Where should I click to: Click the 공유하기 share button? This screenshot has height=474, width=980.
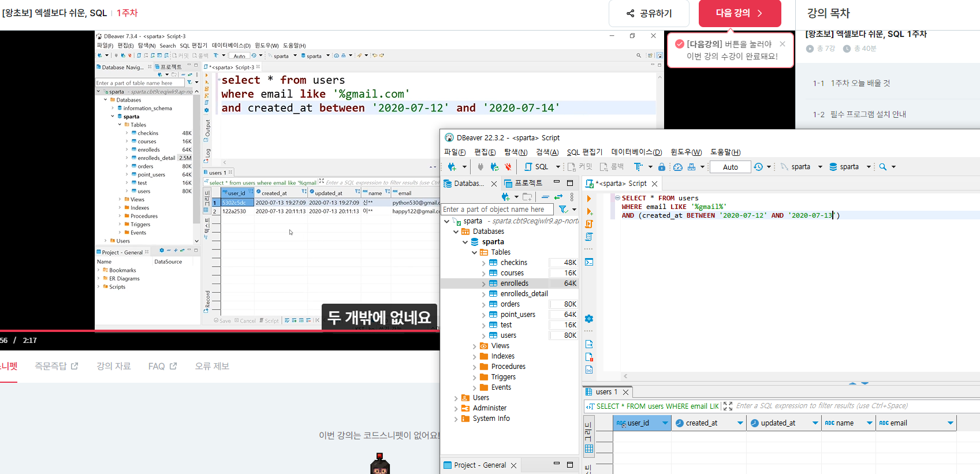click(649, 13)
